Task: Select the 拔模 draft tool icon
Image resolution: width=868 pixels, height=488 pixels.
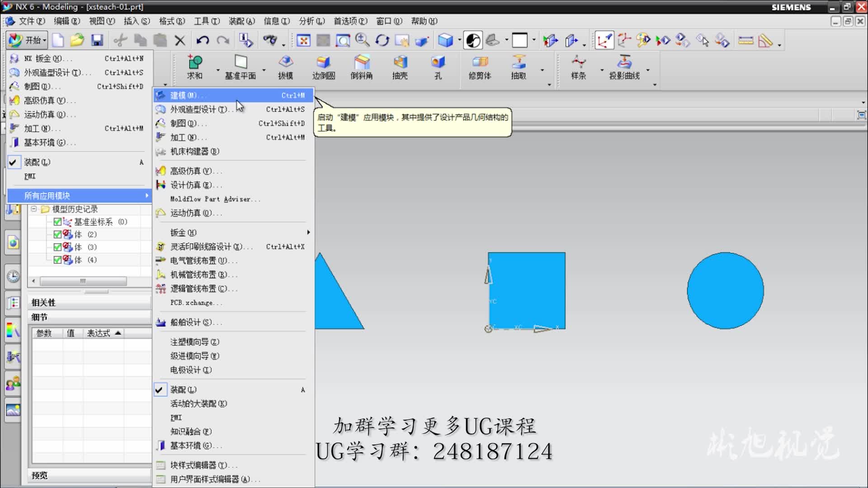Action: coord(285,62)
